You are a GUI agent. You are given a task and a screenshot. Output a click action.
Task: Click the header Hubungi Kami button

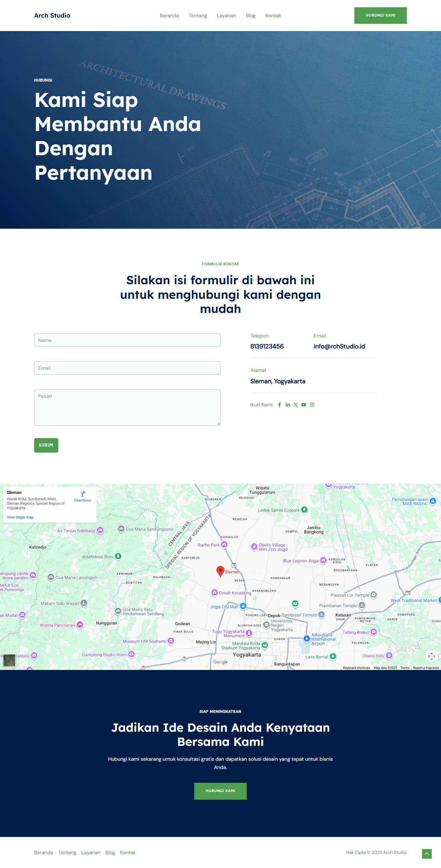(380, 16)
